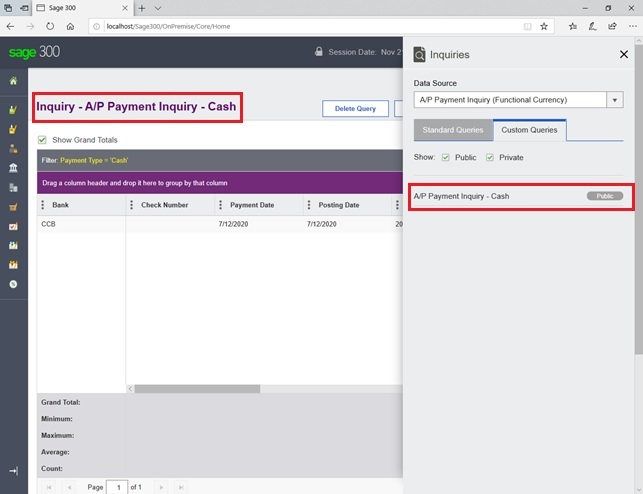Click the green circle icon in sidebar
This screenshot has width=643, height=494.
coord(14,284)
